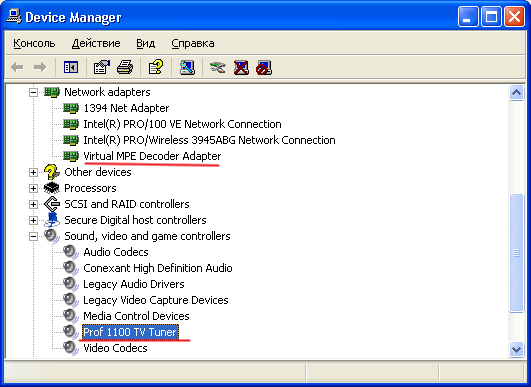The width and height of the screenshot is (531, 387).
Task: Click Secure Digital host controllers label
Action: [135, 220]
